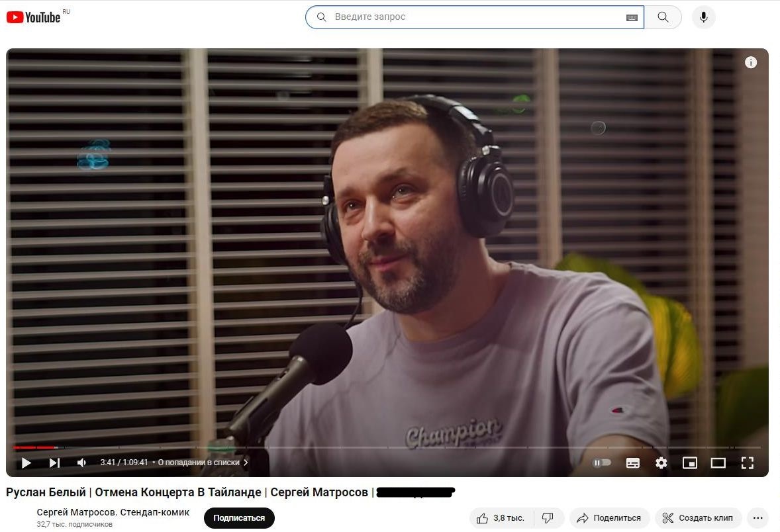Click the YouTube logo to go home
The image size is (780, 532).
point(34,17)
